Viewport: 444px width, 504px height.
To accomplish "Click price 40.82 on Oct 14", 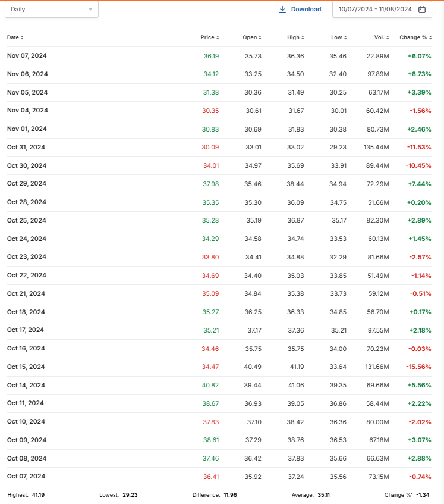I will 210,386.
